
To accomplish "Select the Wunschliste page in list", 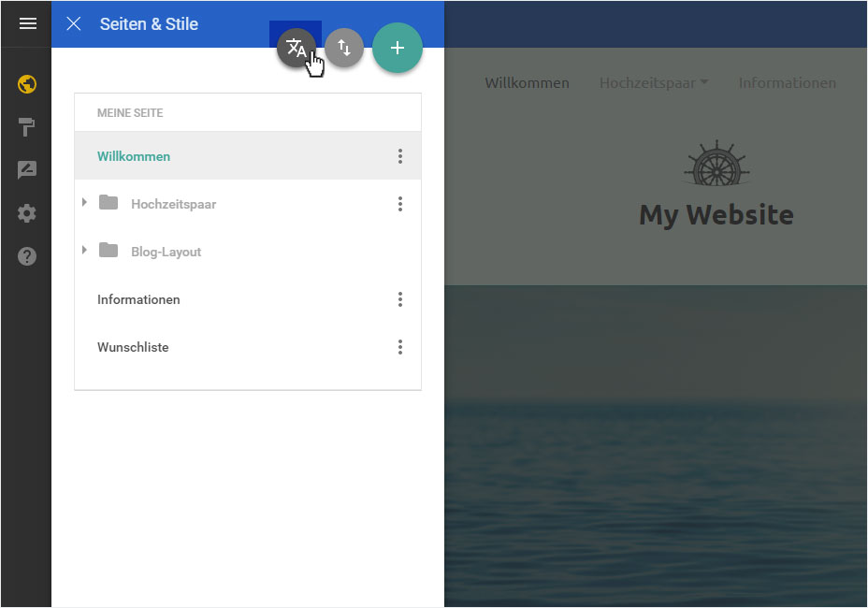I will pos(248,347).
